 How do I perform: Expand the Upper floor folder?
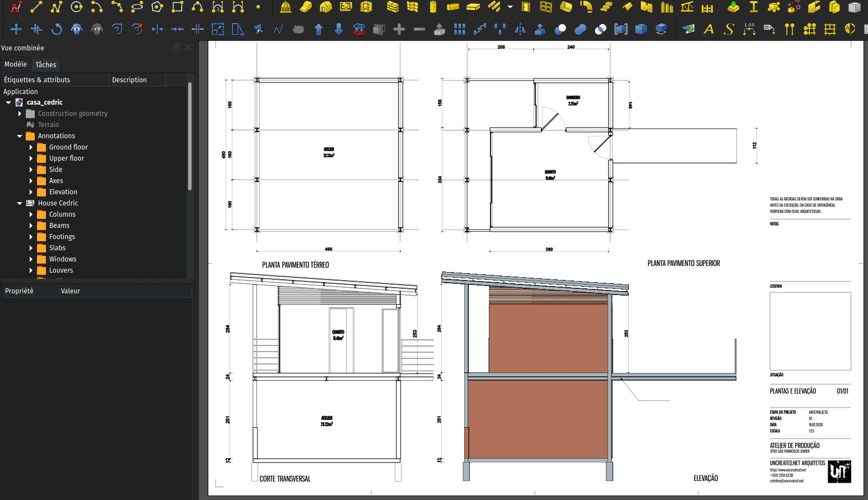tap(31, 158)
